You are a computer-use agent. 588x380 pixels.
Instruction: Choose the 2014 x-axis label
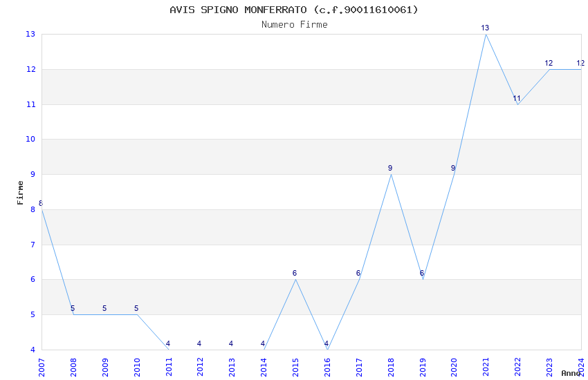pyautogui.click(x=264, y=368)
